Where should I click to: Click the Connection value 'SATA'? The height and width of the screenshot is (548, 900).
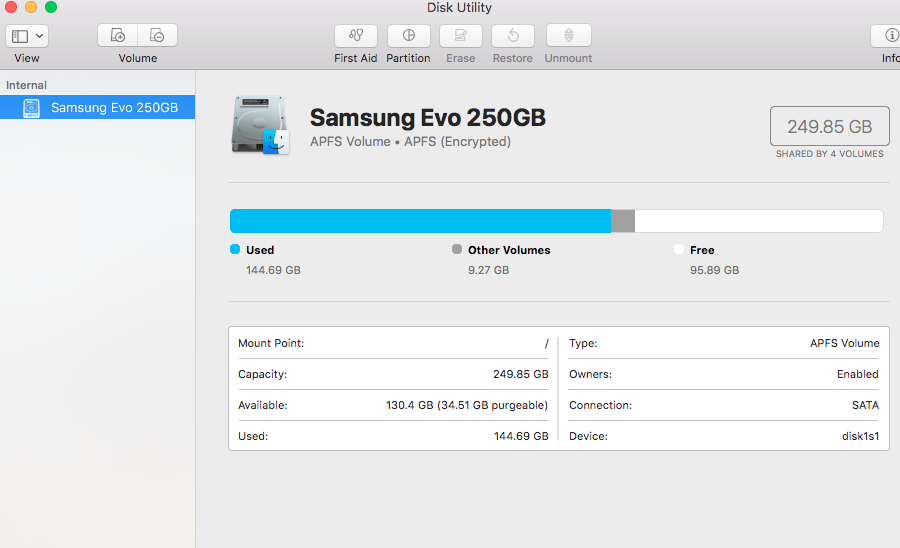point(866,405)
